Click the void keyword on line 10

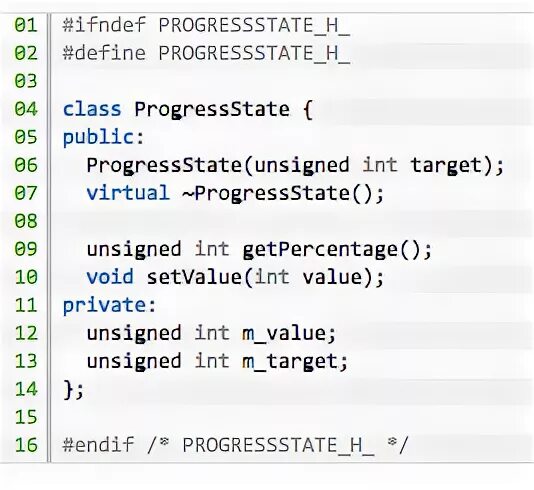(110, 277)
